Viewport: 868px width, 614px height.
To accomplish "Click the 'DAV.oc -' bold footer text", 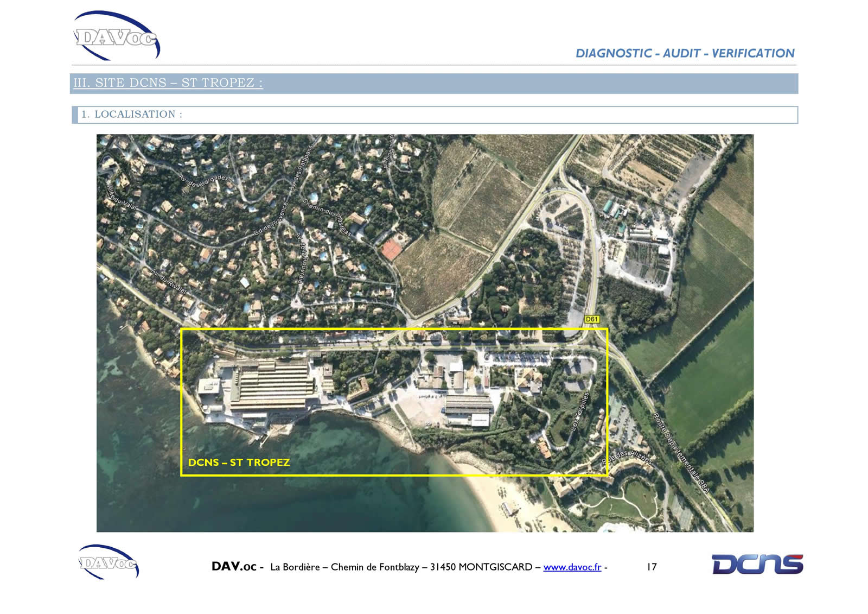I will pyautogui.click(x=238, y=566).
